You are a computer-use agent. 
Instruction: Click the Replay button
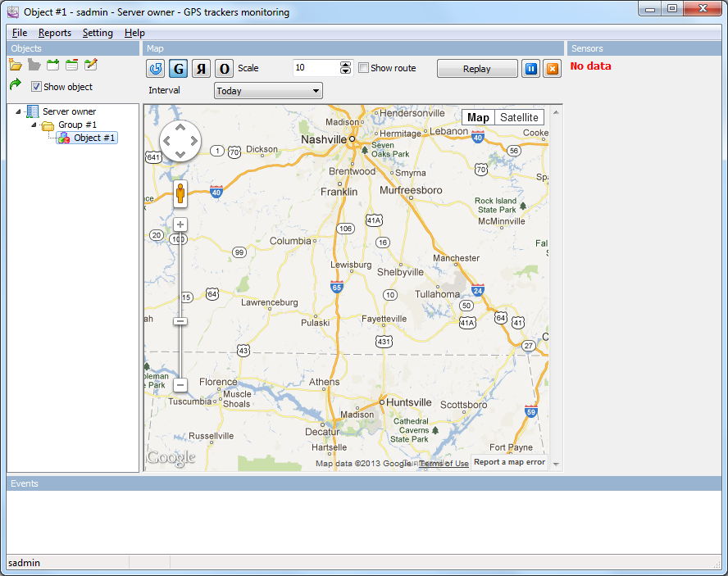tap(477, 69)
